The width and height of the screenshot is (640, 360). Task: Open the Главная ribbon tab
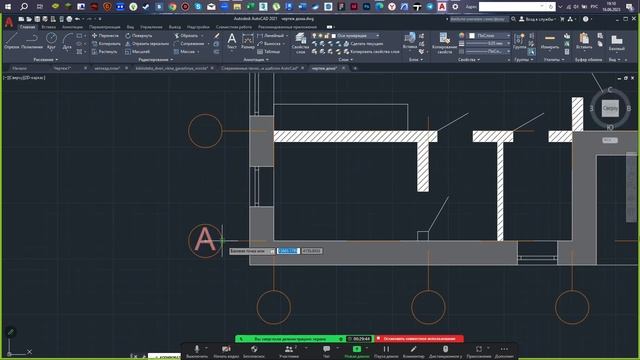27,27
